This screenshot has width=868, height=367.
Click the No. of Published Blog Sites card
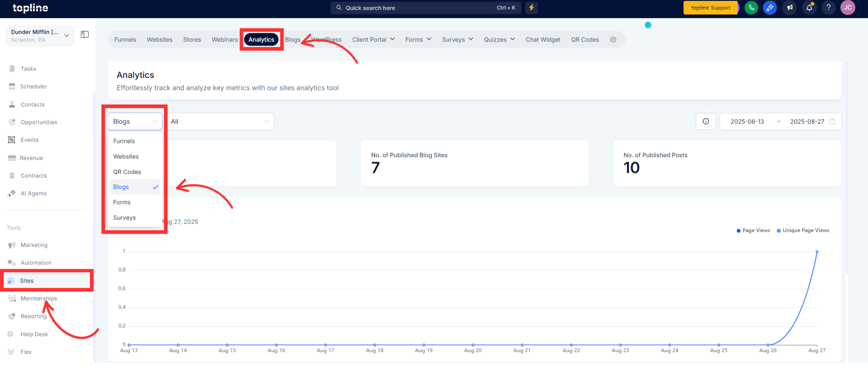coord(475,163)
